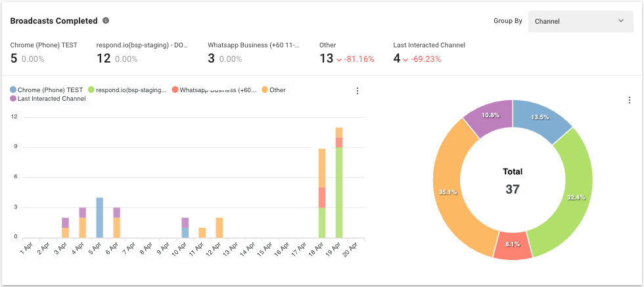Toggle Chrome (Phone) TEST legend series
The height and width of the screenshot is (287, 644).
point(47,90)
